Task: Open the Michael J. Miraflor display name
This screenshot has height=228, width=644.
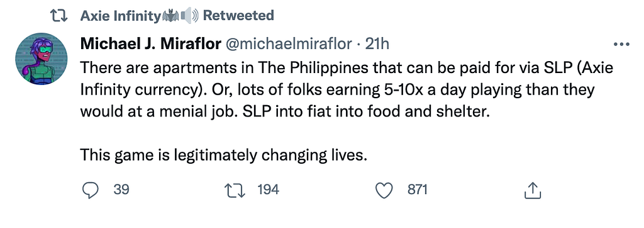Action: click(x=150, y=44)
